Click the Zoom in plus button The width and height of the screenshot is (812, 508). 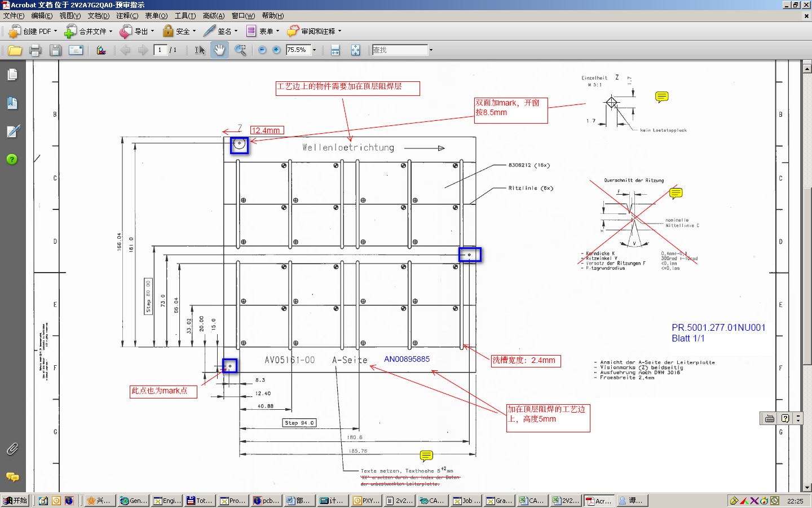[x=276, y=50]
